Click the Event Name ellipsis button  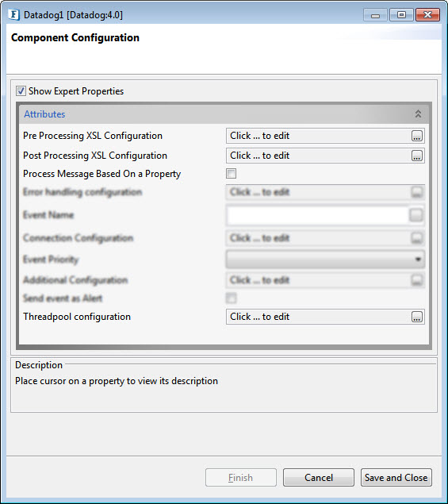415,215
